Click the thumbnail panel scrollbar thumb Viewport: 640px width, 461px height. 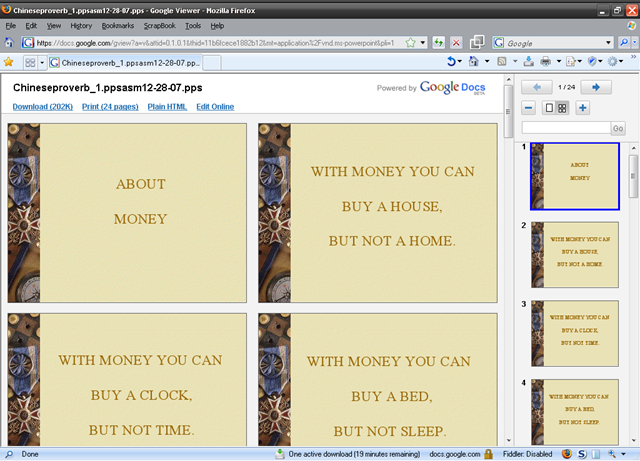(633, 176)
